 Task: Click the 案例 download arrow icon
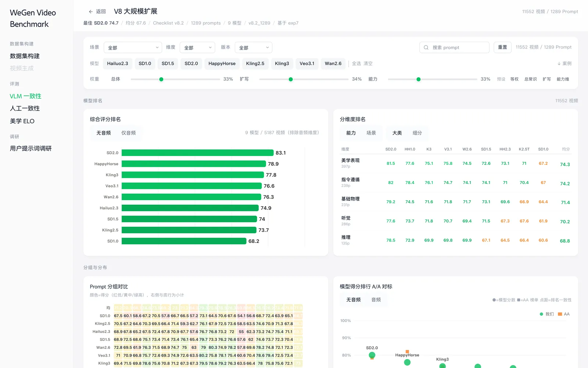click(559, 64)
